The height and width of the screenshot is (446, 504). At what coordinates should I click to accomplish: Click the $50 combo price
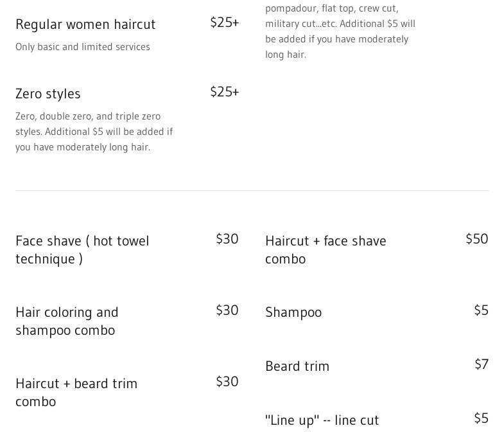point(476,239)
